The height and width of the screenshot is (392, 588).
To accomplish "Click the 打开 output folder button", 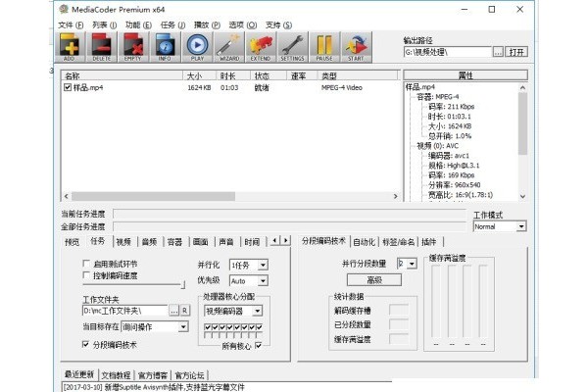I will [x=516, y=52].
